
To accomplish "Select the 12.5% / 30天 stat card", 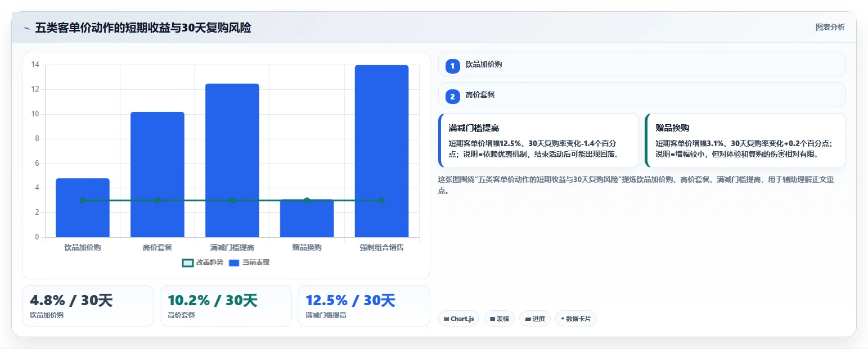I will coord(363,306).
